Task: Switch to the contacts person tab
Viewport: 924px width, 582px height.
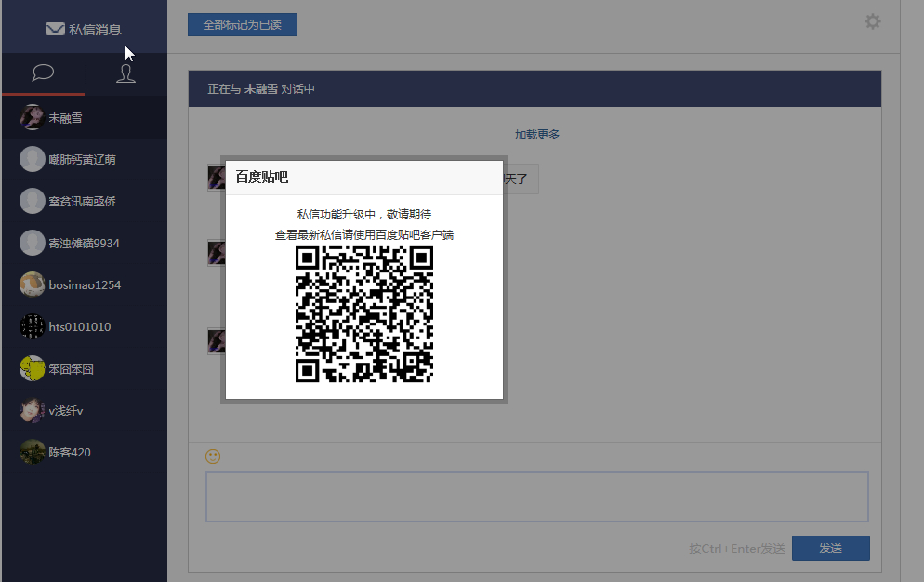Action: 125,73
